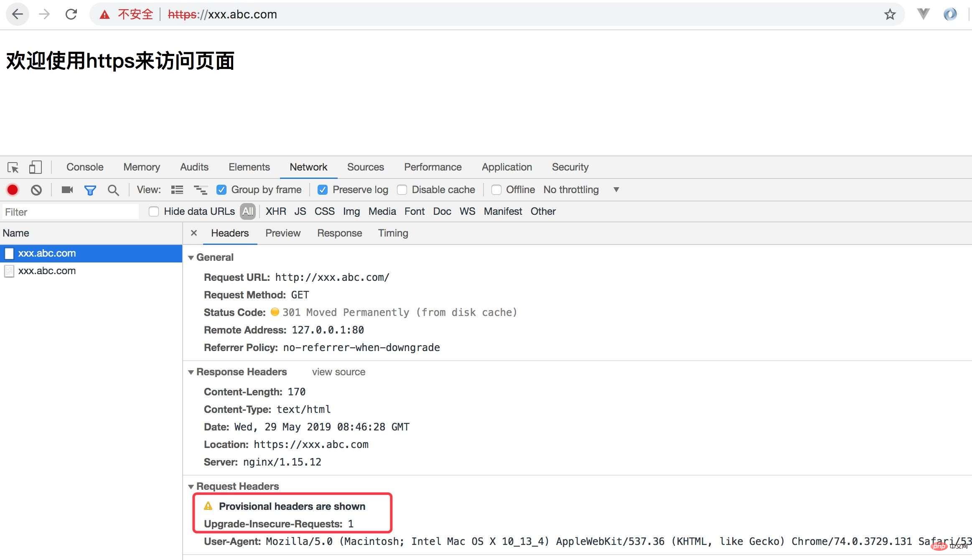Click the Filter network requests icon
Screen dimensions: 972x560
tap(89, 190)
